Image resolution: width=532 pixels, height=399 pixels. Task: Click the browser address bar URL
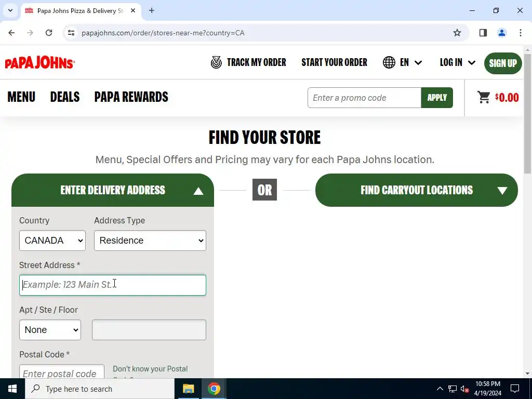coord(163,33)
